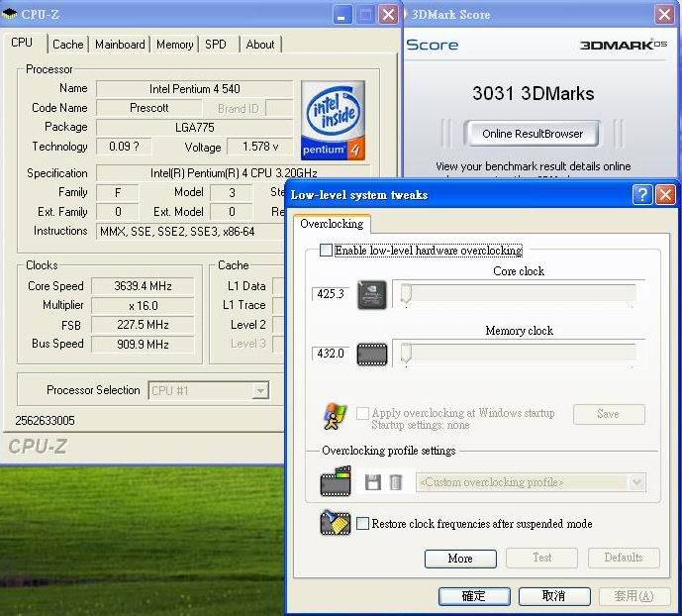Close the CPU-Z window
The height and width of the screenshot is (616, 682).
tap(388, 15)
